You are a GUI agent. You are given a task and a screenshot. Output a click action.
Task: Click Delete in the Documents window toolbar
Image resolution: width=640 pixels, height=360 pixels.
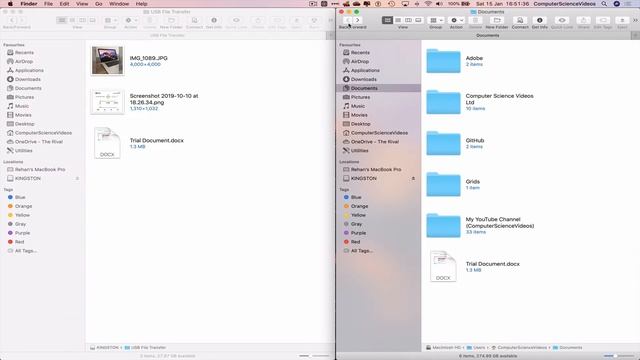tap(475, 20)
